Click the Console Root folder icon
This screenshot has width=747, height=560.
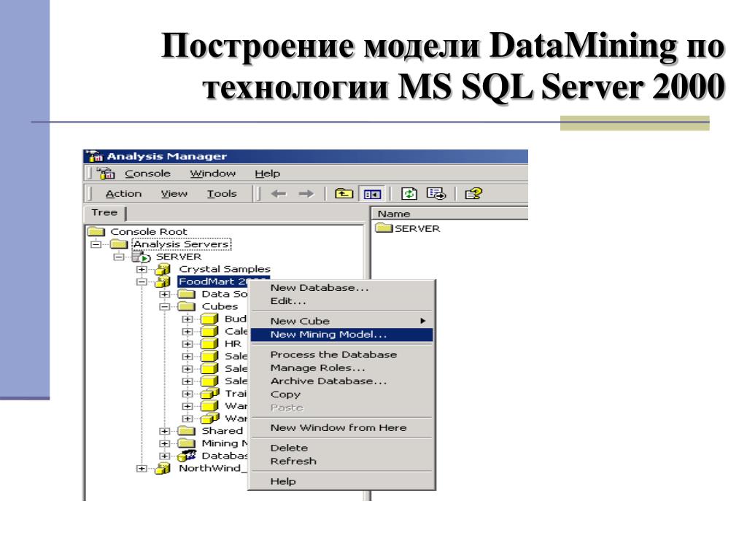(x=96, y=231)
